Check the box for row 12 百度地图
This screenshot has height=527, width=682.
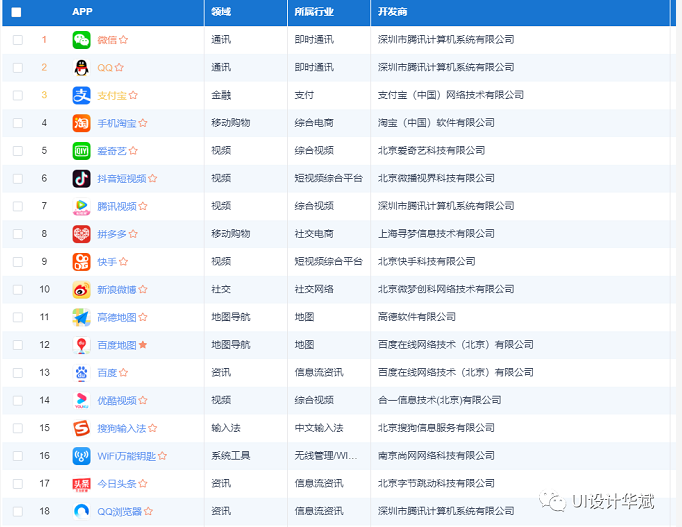pyautogui.click(x=18, y=345)
